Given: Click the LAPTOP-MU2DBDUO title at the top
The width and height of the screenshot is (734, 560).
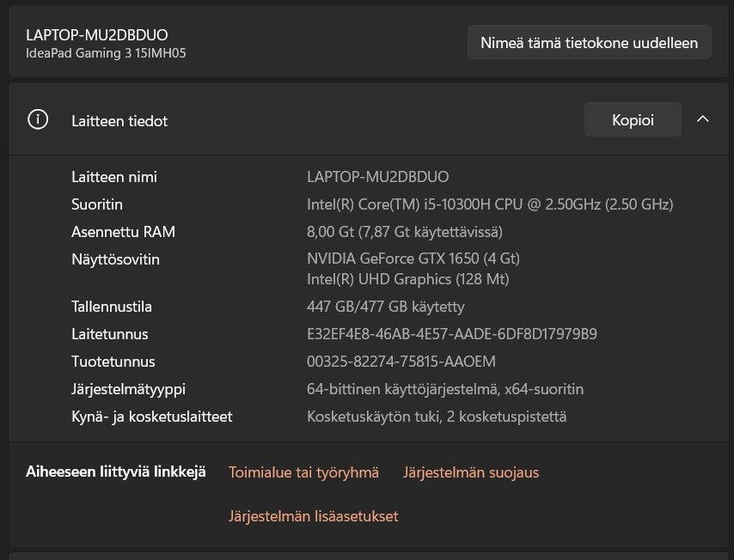Looking at the screenshot, I should click(96, 35).
